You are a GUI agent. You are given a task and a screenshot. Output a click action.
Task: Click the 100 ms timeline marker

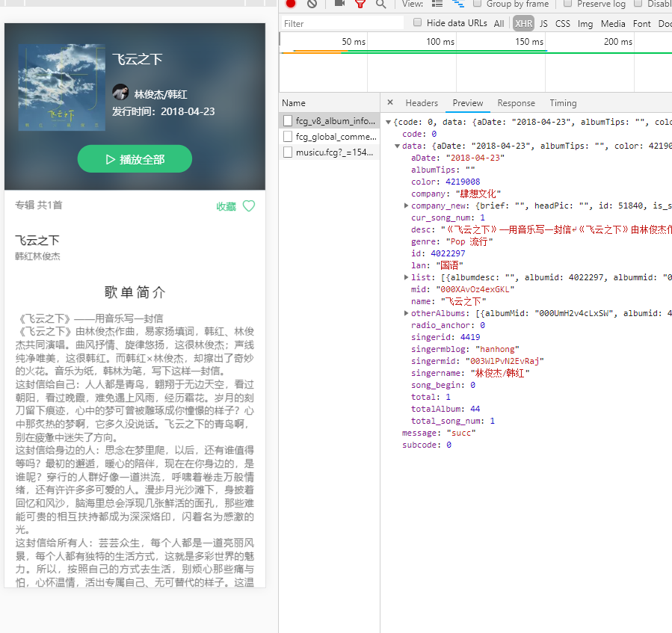(440, 42)
